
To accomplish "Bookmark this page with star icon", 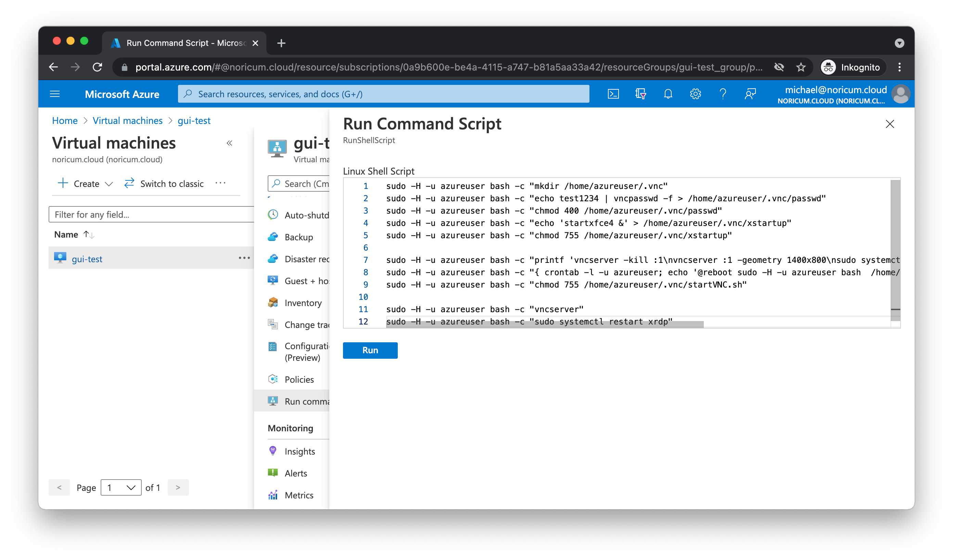I will coord(801,67).
